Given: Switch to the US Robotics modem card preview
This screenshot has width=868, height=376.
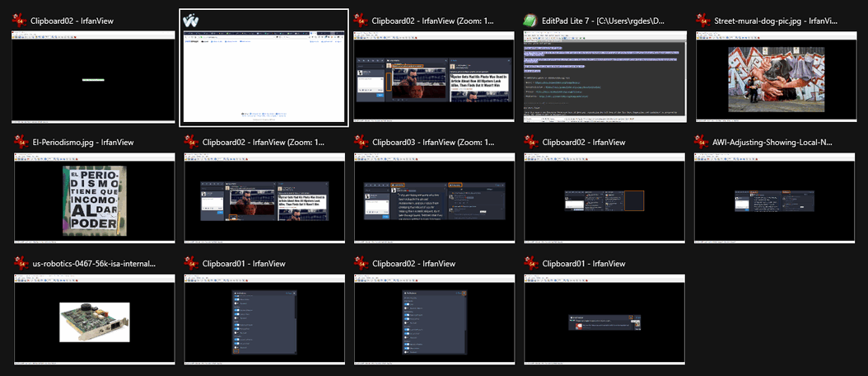Looking at the screenshot, I should [x=93, y=322].
